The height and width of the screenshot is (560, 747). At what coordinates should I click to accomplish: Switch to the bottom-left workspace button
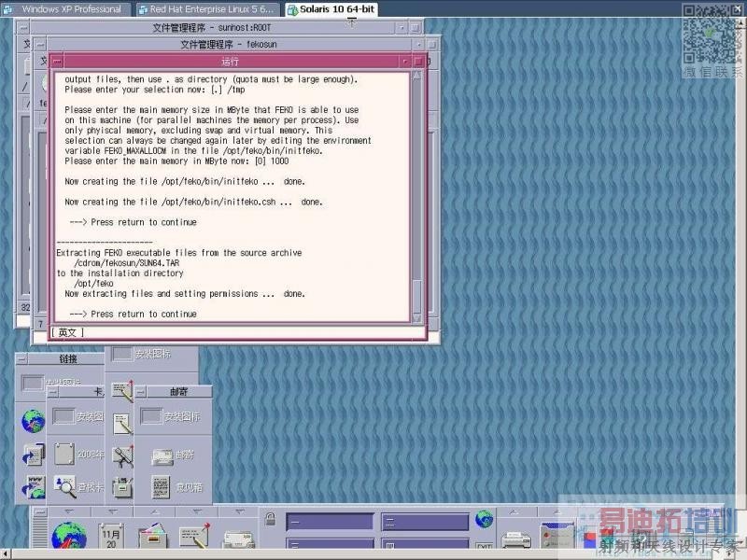tap(330, 544)
